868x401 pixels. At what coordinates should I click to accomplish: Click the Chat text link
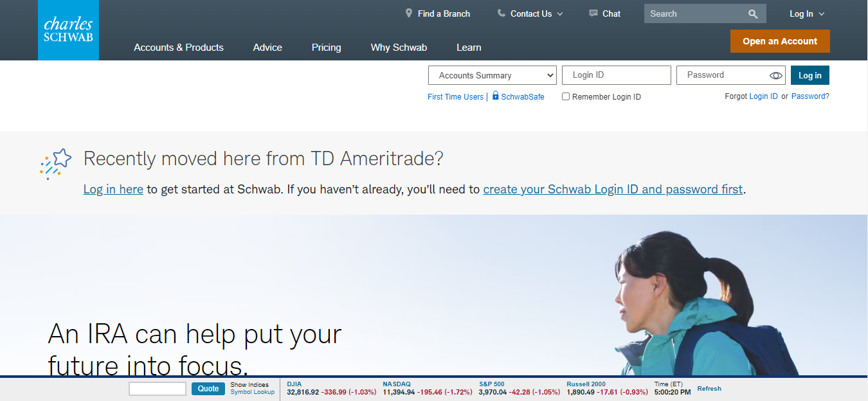pos(611,13)
